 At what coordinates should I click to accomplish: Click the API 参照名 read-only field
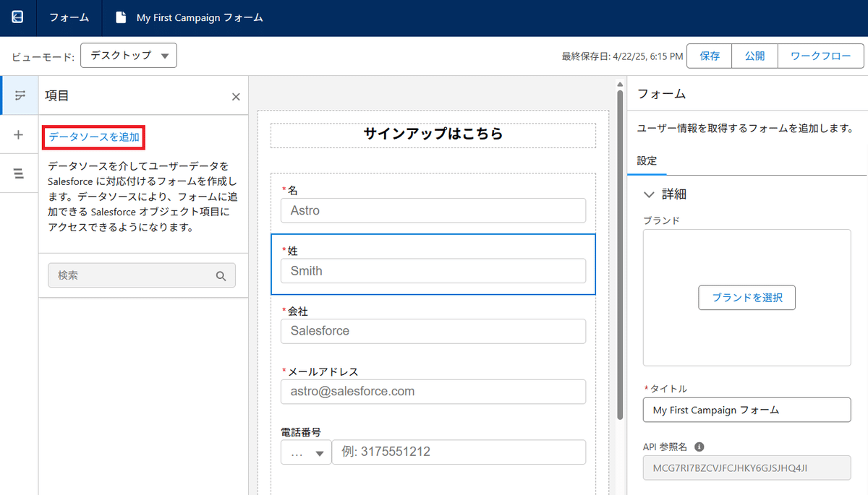pyautogui.click(x=747, y=468)
